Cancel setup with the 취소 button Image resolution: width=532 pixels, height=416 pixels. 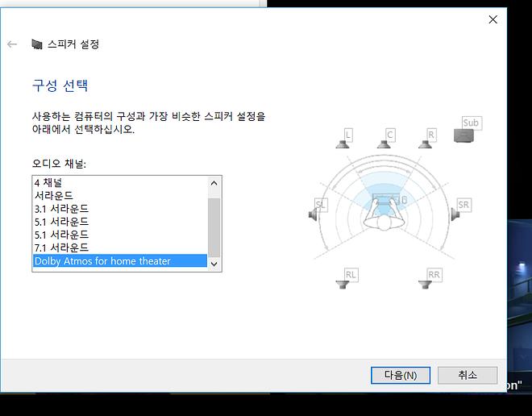coord(468,375)
